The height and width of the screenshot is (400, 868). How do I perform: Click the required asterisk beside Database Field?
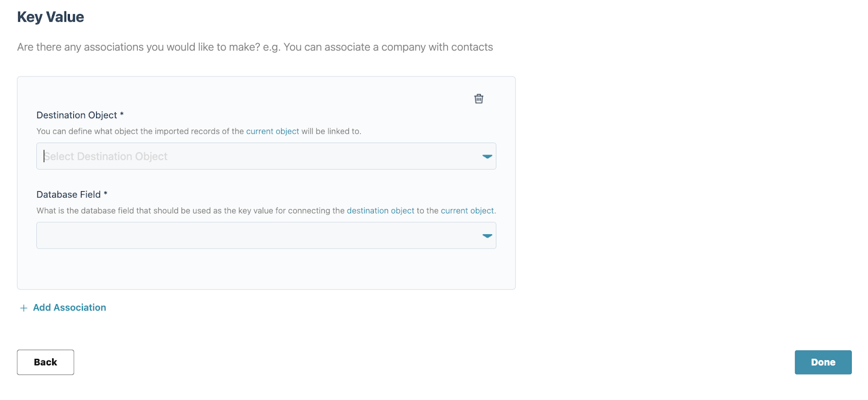pos(106,193)
